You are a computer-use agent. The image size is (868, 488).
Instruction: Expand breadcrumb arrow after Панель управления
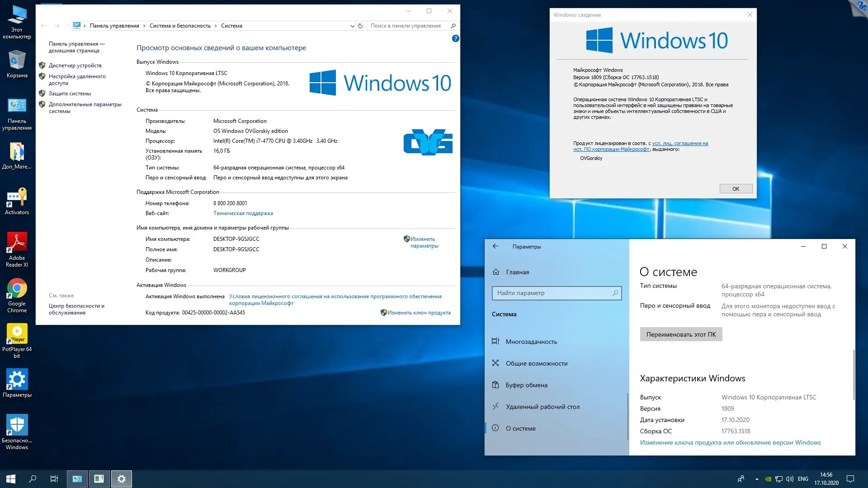[x=145, y=26]
